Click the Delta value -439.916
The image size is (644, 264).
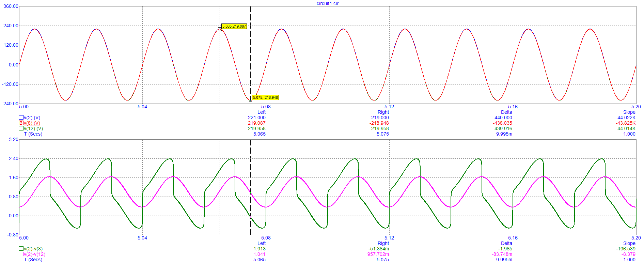pyautogui.click(x=503, y=128)
